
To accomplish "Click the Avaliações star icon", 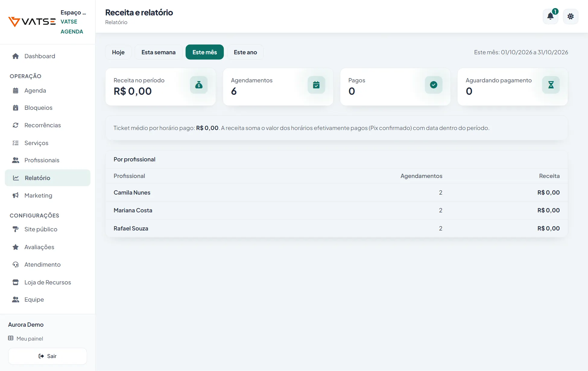I will coord(16,247).
